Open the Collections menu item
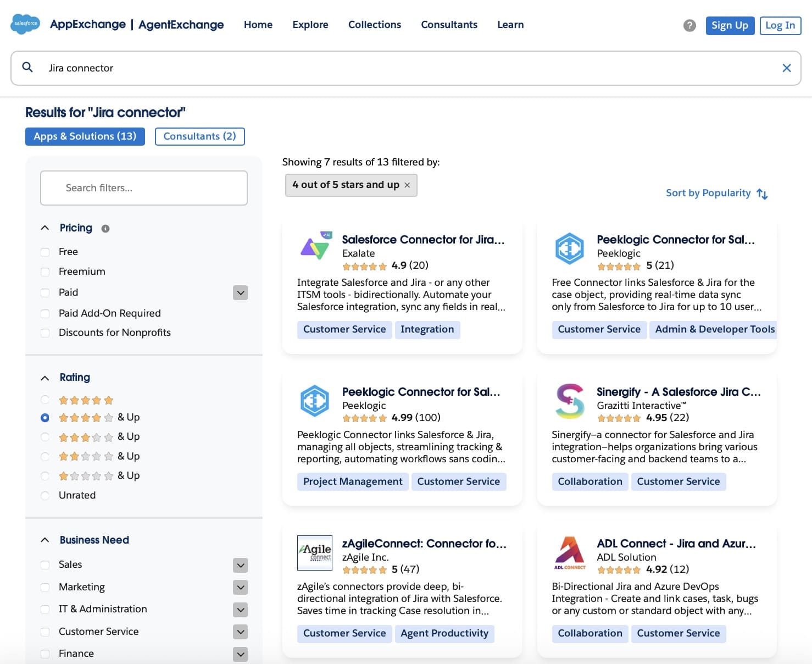The height and width of the screenshot is (664, 812). coord(374,24)
